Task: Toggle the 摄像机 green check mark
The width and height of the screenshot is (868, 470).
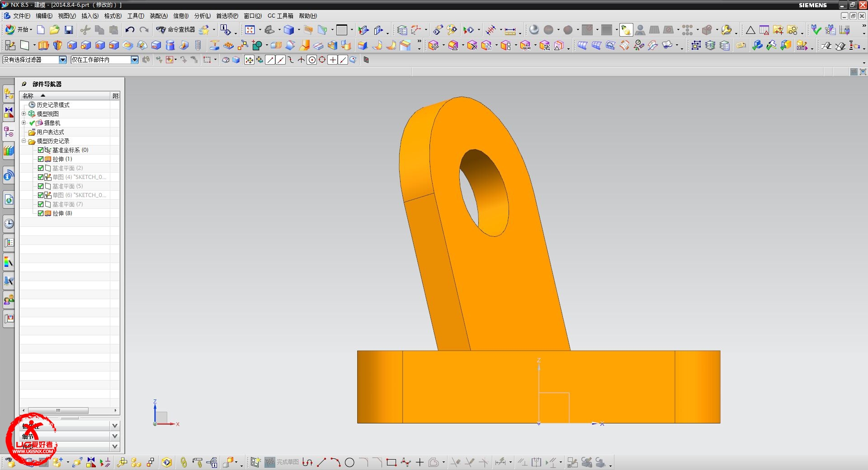Action: pyautogui.click(x=32, y=123)
